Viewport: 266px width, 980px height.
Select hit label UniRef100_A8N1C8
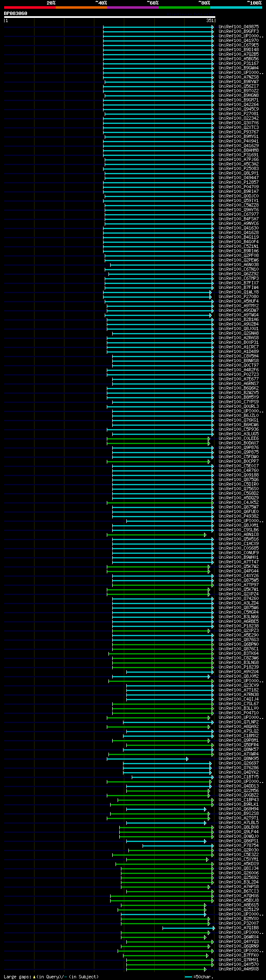coord(239,534)
